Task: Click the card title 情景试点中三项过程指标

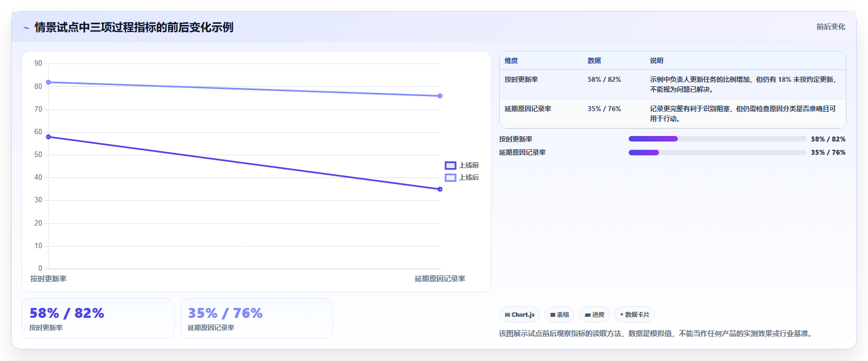Action: coord(134,27)
